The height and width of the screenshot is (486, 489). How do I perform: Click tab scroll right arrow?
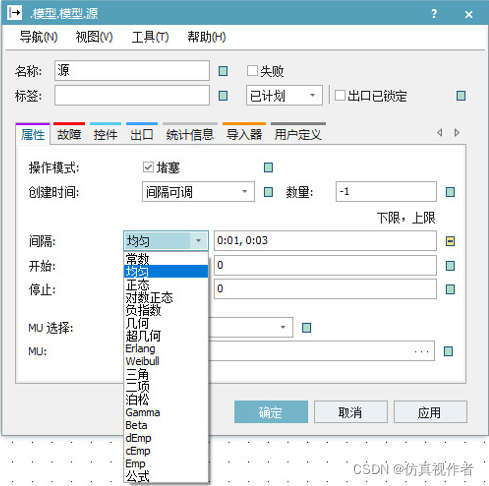tap(457, 133)
